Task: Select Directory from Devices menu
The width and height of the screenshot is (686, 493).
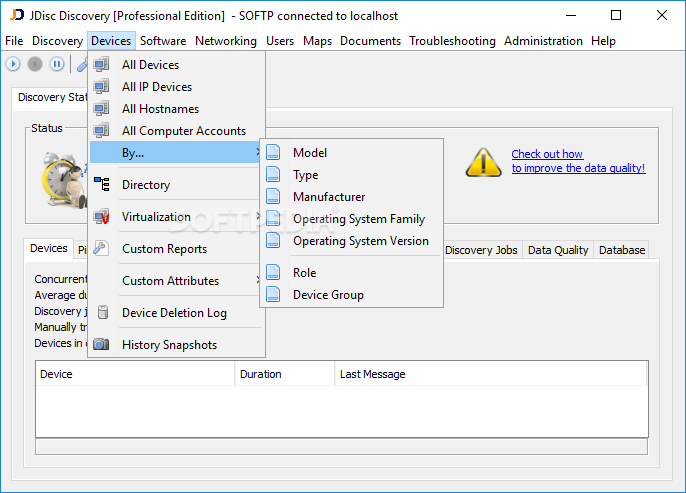Action: [176, 185]
